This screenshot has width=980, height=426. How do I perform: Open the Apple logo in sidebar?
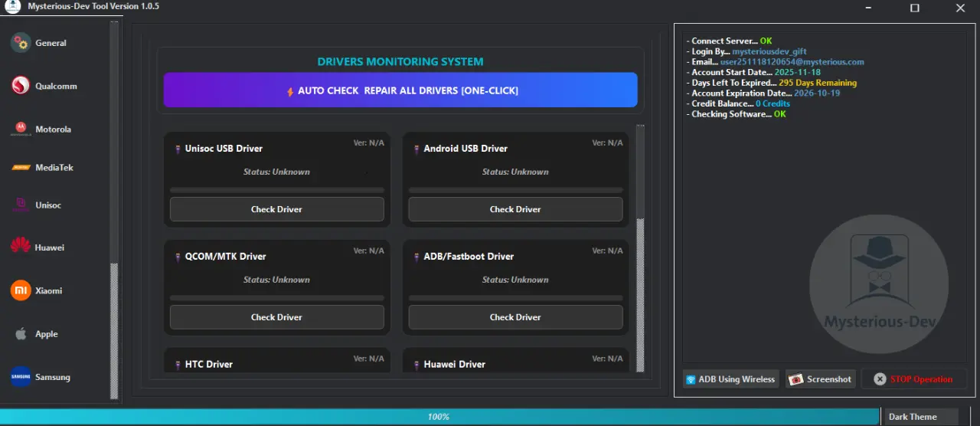pyautogui.click(x=21, y=334)
